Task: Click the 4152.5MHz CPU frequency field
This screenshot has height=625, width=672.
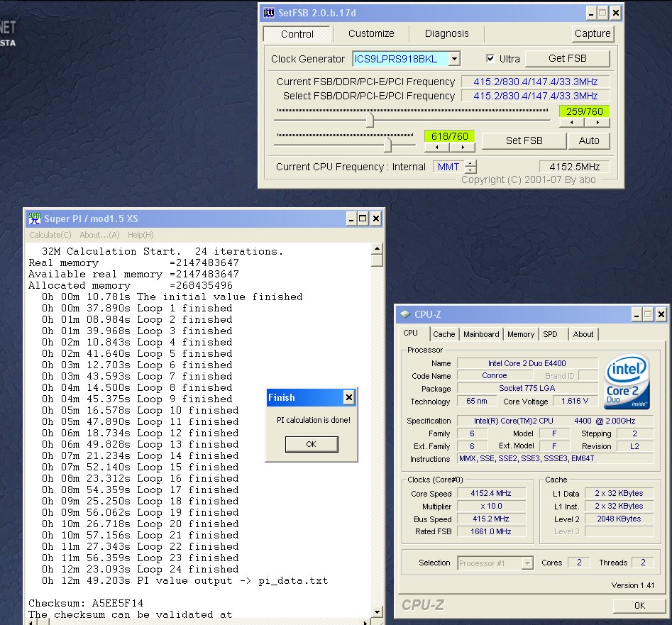Action: pyautogui.click(x=574, y=167)
